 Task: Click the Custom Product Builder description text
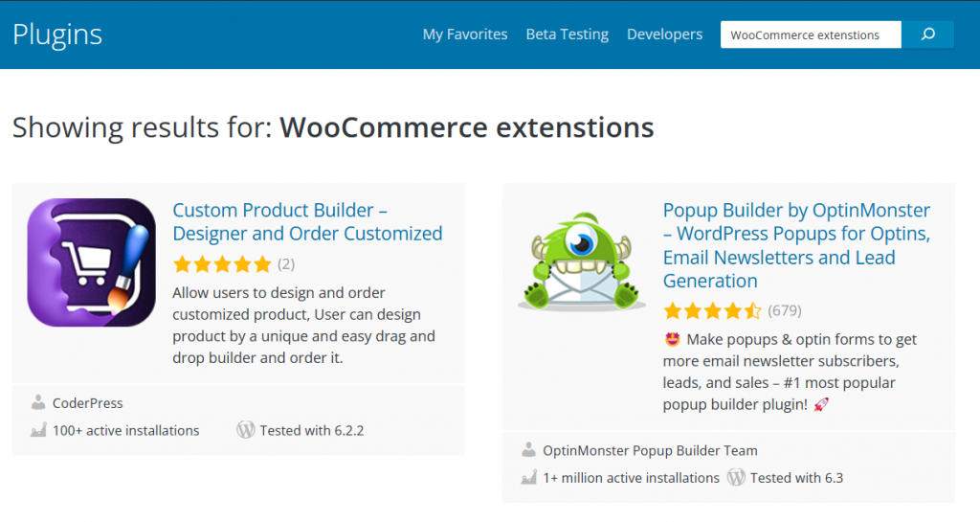[303, 325]
